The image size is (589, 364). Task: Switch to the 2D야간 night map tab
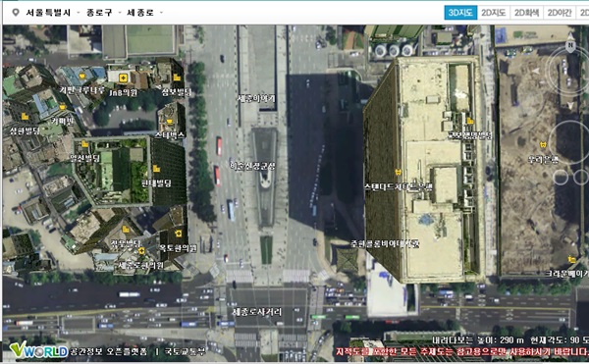[x=560, y=13]
